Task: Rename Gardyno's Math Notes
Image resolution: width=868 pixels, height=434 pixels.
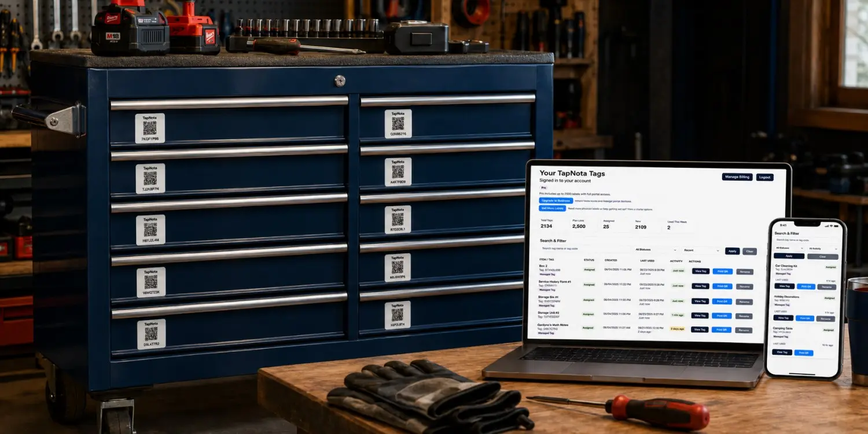Action: coord(744,330)
